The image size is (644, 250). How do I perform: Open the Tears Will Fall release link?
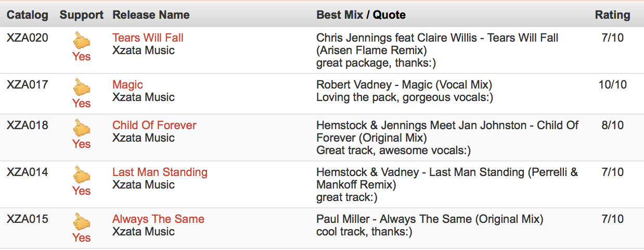(148, 37)
